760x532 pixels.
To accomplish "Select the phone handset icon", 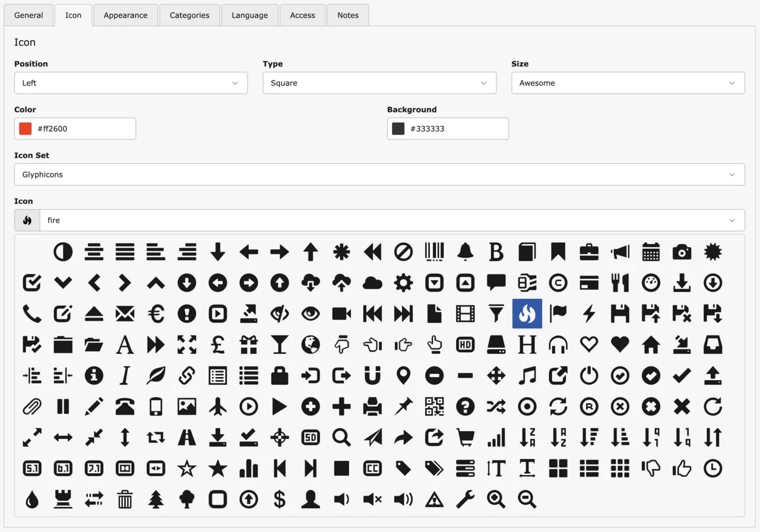I will click(x=32, y=313).
